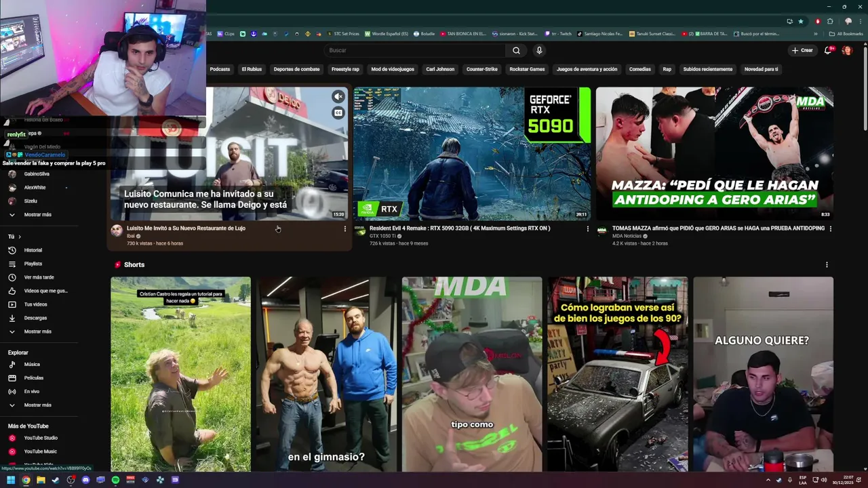Select the Counter-Strike chip

point(482,69)
